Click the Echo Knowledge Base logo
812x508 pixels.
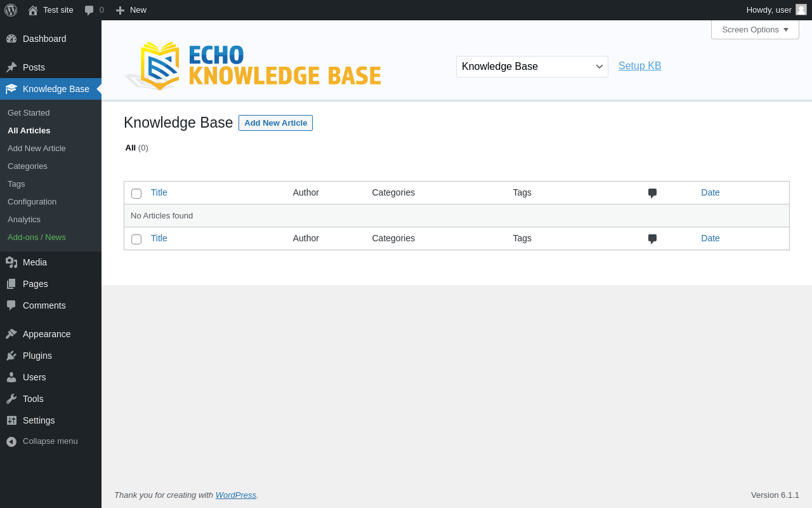coord(252,66)
